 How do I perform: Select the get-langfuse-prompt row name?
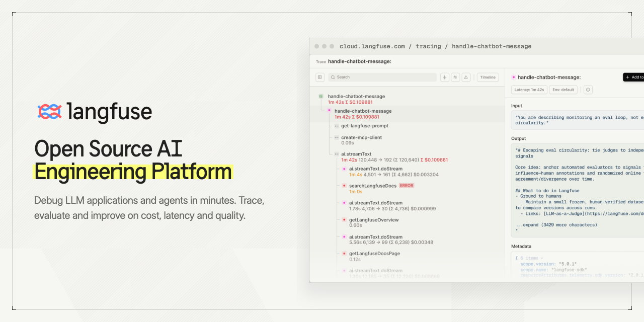[365, 126]
